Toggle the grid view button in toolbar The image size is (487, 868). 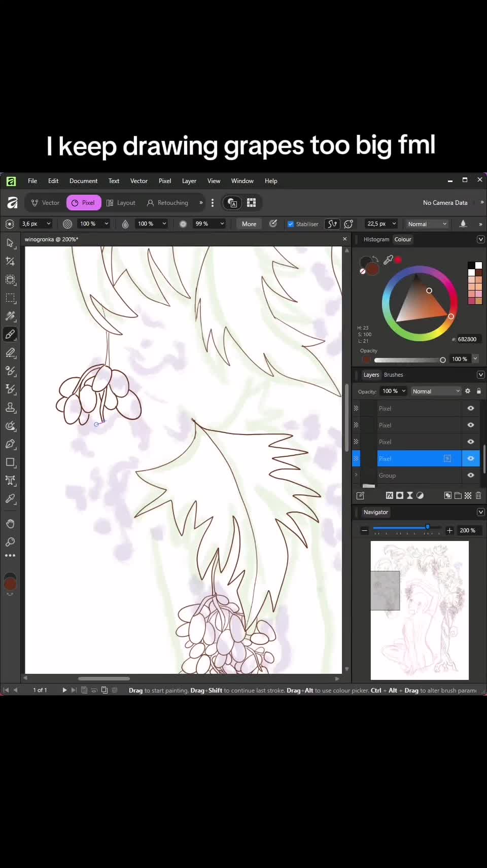251,203
